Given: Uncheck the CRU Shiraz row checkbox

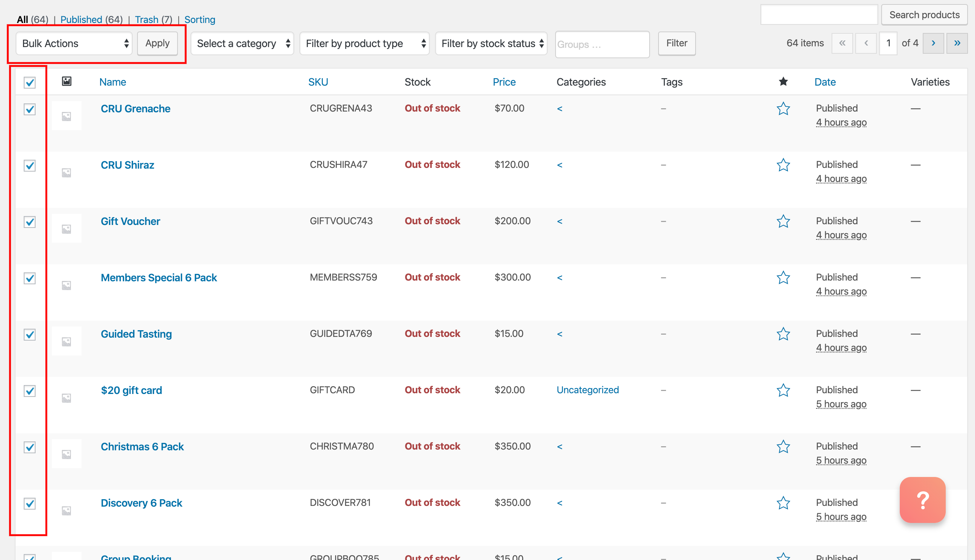Looking at the screenshot, I should tap(30, 166).
